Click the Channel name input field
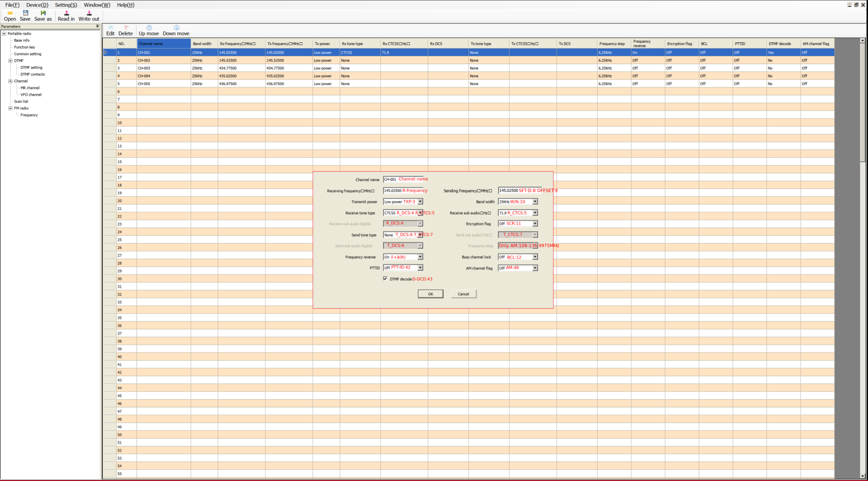 click(403, 179)
